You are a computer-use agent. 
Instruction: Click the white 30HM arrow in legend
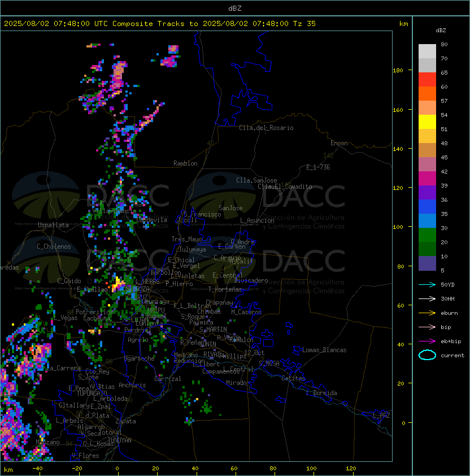(x=427, y=298)
